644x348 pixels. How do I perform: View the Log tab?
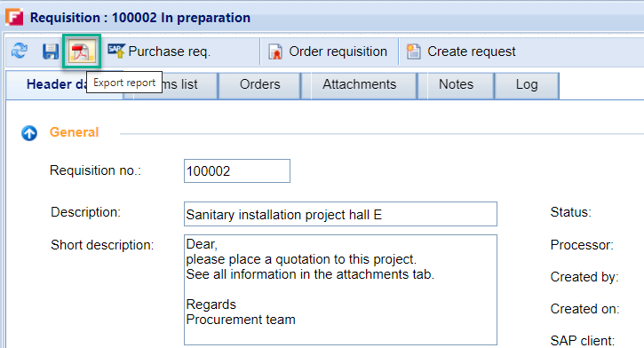[527, 85]
